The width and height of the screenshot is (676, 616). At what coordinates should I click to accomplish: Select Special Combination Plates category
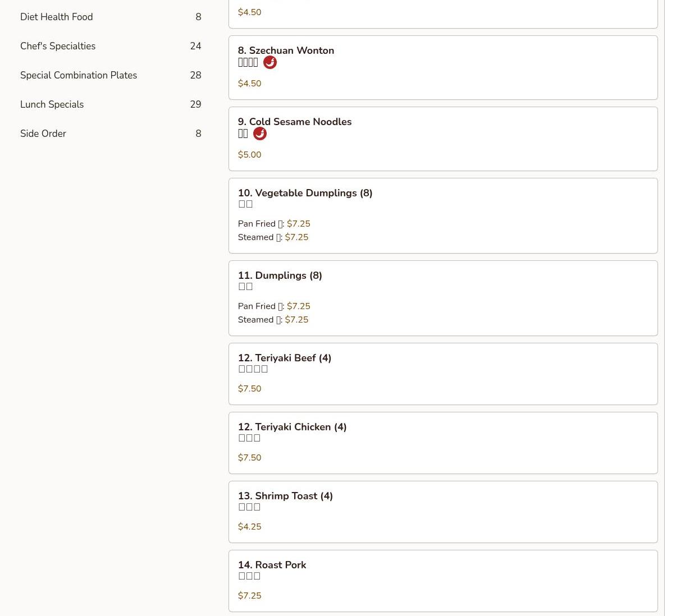(79, 75)
